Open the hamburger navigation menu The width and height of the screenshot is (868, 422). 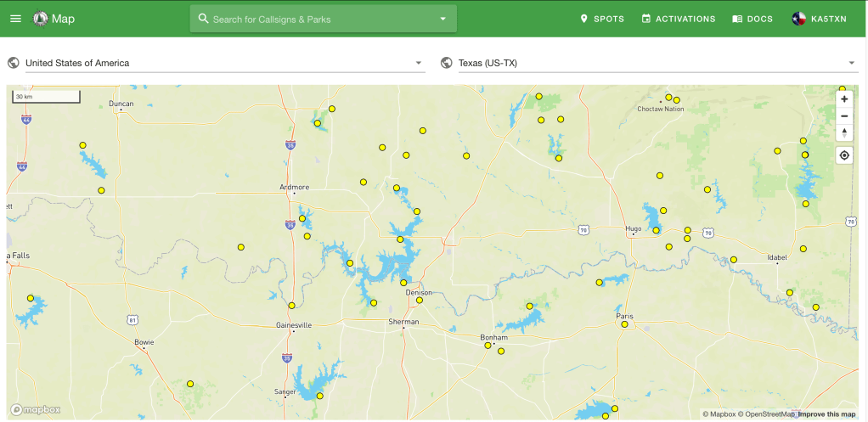pos(15,19)
